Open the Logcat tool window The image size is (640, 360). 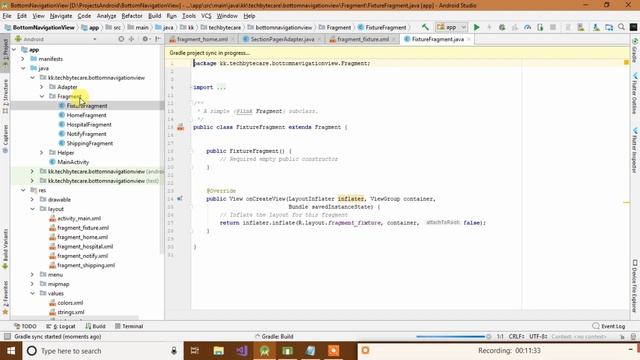pyautogui.click(x=61, y=326)
